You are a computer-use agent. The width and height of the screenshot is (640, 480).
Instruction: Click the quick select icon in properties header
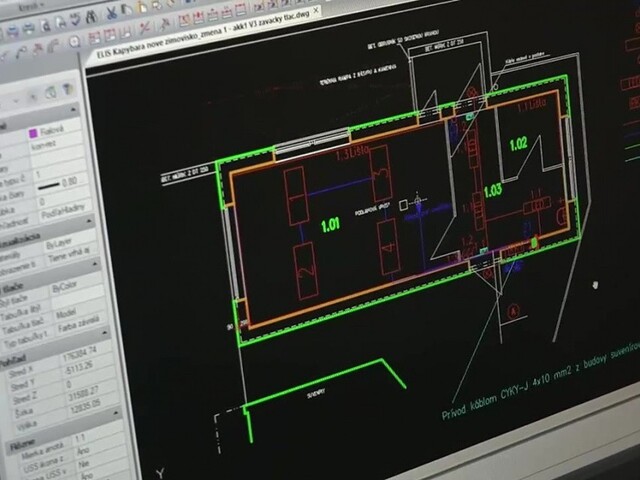click(51, 93)
